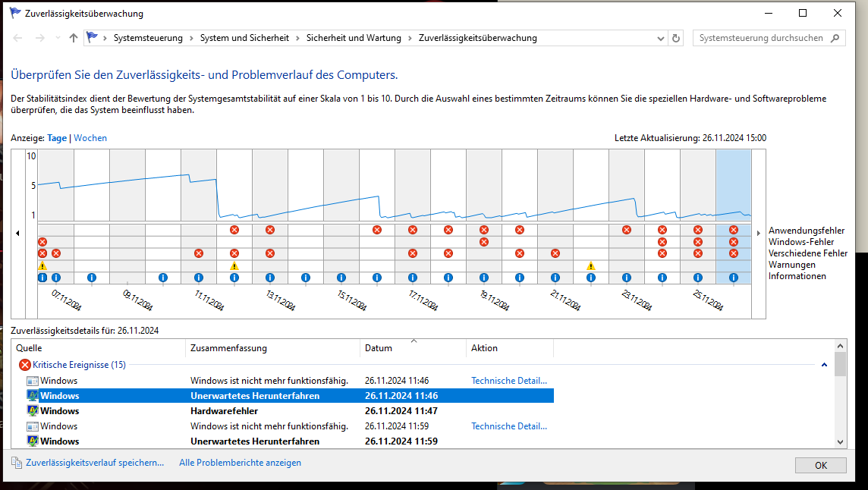Select the information icon on 10.11.2024
This screenshot has height=490, width=868.
(x=162, y=278)
